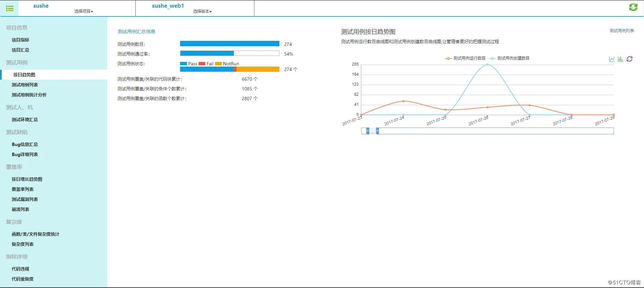Click the orange data point on 2017-07-27
This screenshot has height=288, width=644.
(x=530, y=105)
